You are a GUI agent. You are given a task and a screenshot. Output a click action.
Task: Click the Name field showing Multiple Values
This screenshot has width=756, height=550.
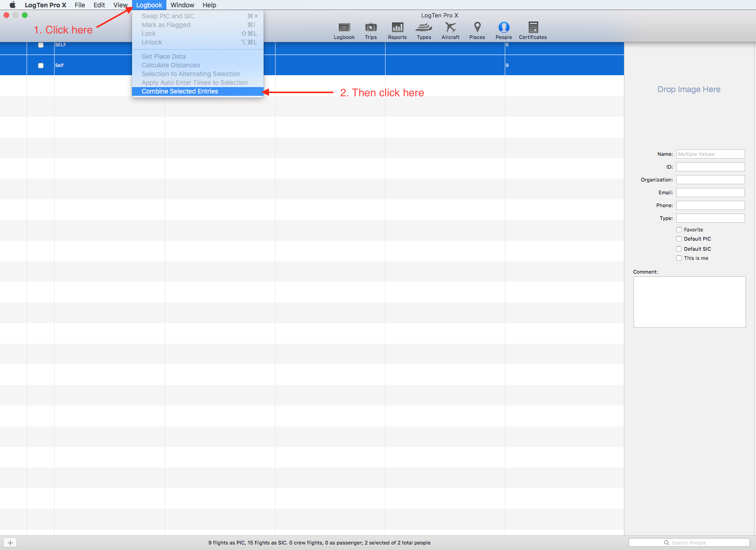(x=710, y=154)
